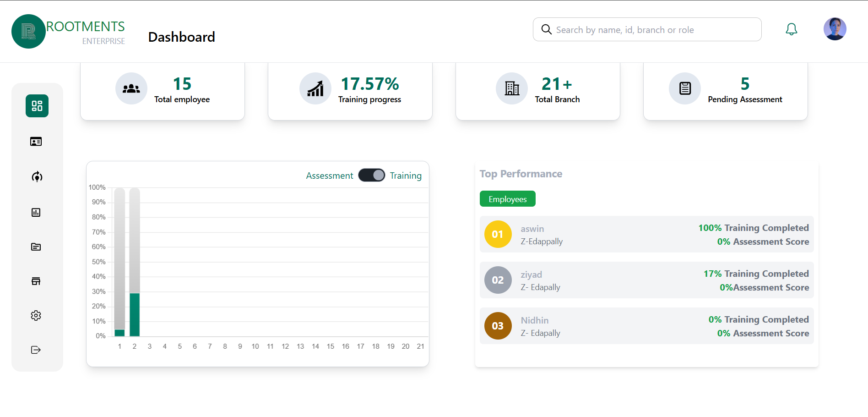The width and height of the screenshot is (868, 417).
Task: Click the bar for branch 2 in chart
Action: tap(135, 262)
